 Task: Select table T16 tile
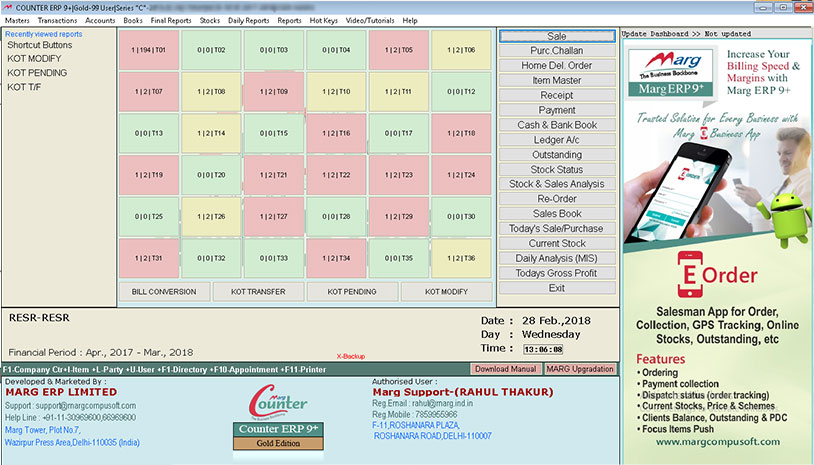pyautogui.click(x=336, y=133)
